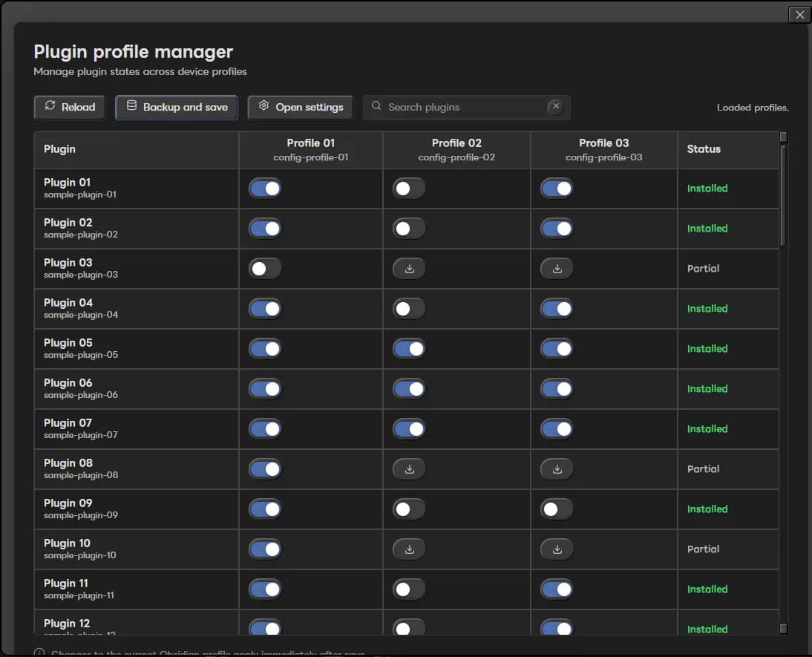Disable Plugin 11 in Profile 01

tap(265, 589)
